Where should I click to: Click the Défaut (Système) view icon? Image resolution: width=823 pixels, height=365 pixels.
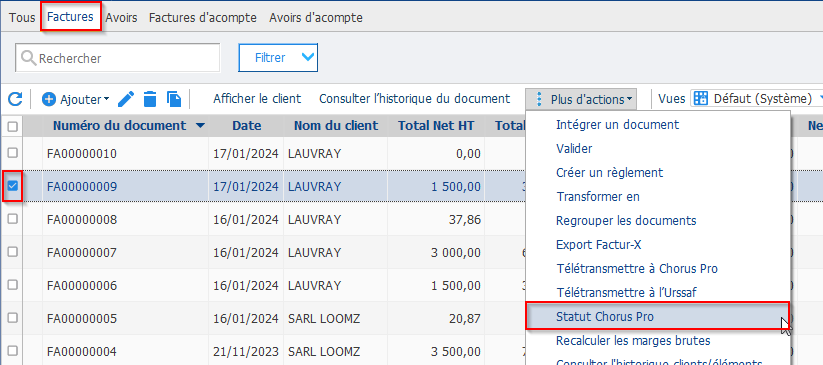[x=700, y=99]
